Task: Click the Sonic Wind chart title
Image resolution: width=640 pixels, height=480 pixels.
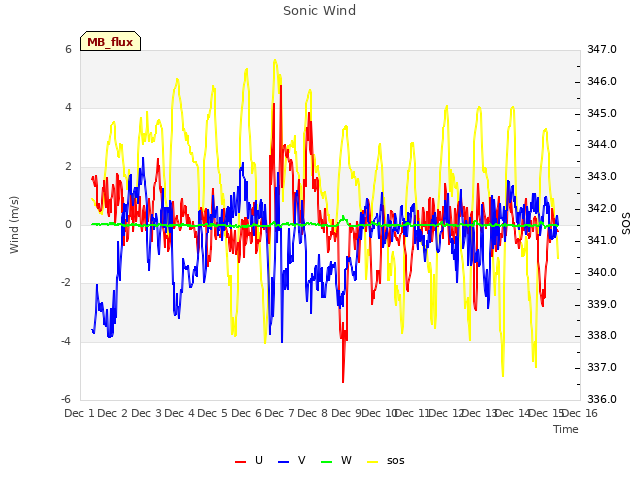Action: click(x=320, y=11)
